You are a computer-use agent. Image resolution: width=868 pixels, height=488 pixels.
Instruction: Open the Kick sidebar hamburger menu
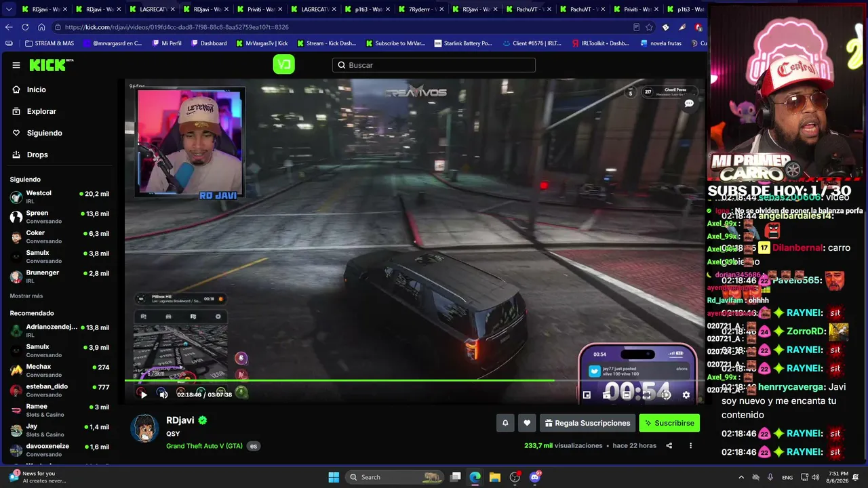tap(16, 65)
